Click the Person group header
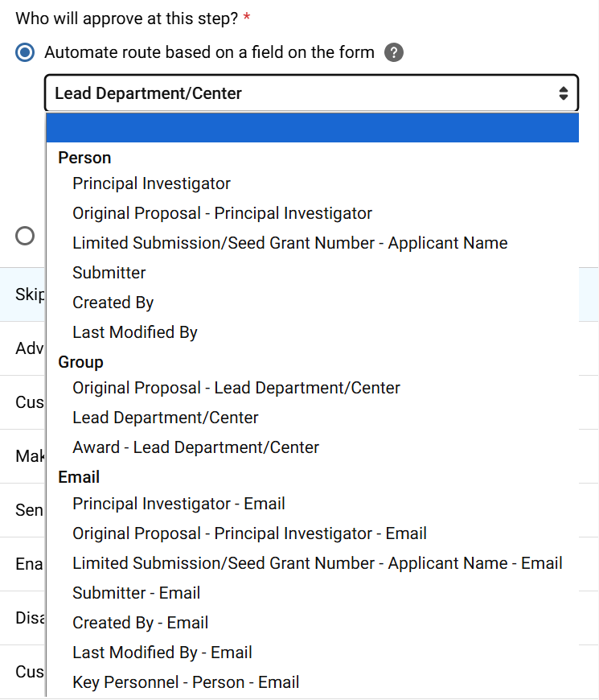The width and height of the screenshot is (599, 700). [84, 158]
